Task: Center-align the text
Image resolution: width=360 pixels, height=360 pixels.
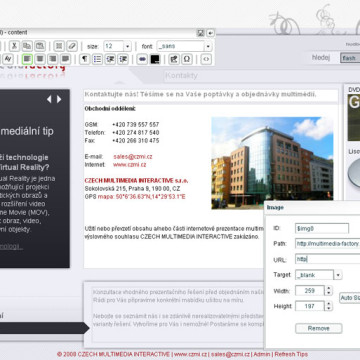Action: 40,59
